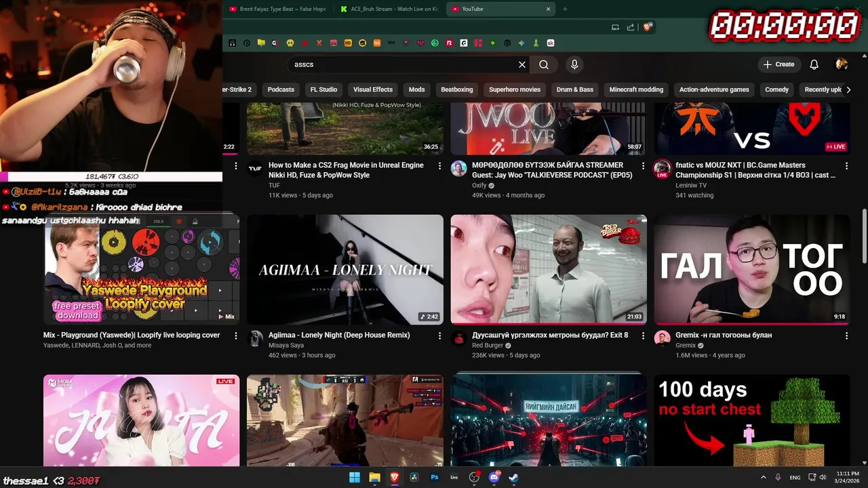The image size is (868, 488).
Task: Open the orange HD bookmark icon
Action: 348,43
